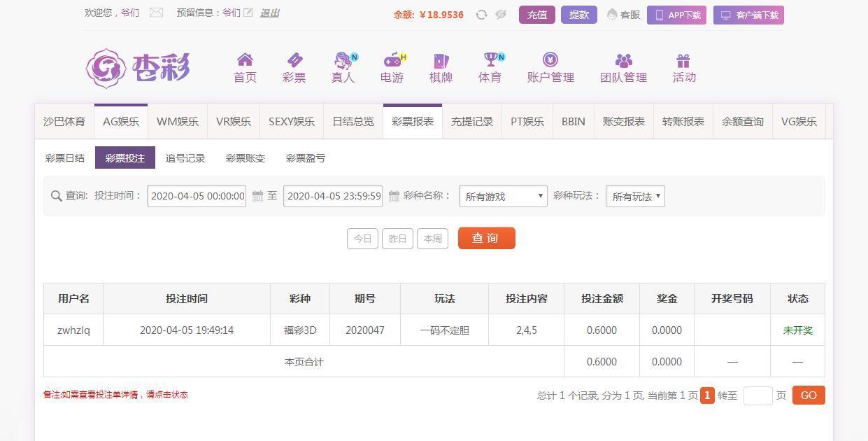868x441 pixels.
Task: Refresh the account balance
Action: click(x=481, y=15)
